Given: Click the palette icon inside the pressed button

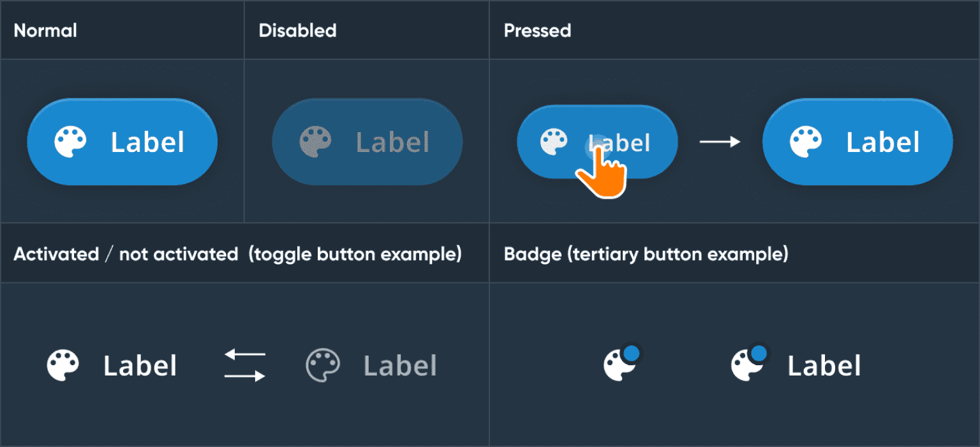Looking at the screenshot, I should coord(553,142).
